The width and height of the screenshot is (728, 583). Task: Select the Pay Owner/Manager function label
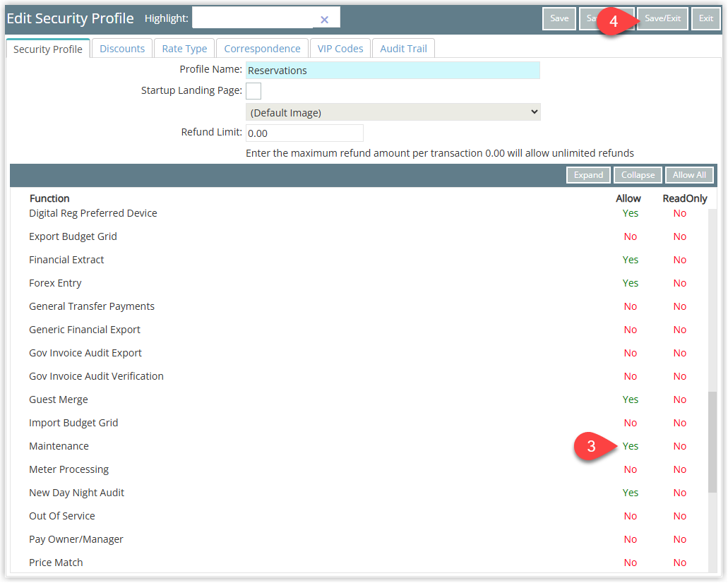pyautogui.click(x=76, y=539)
